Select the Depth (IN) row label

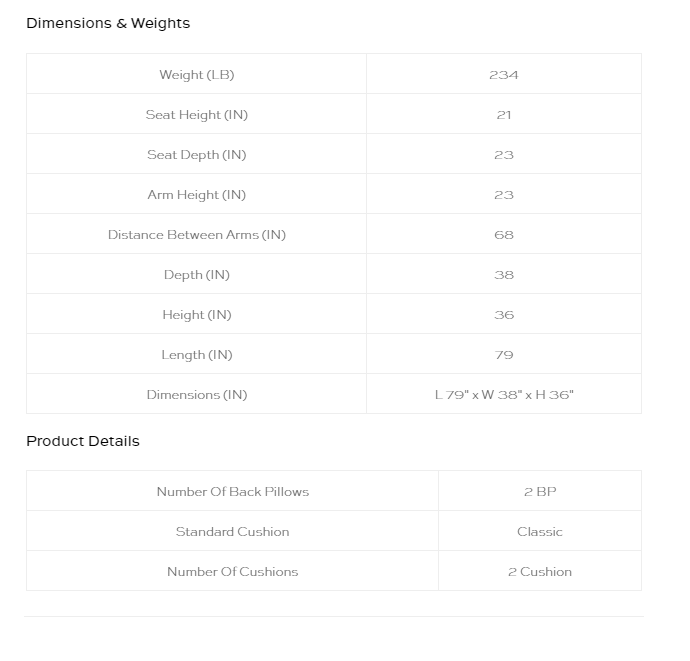click(x=197, y=275)
